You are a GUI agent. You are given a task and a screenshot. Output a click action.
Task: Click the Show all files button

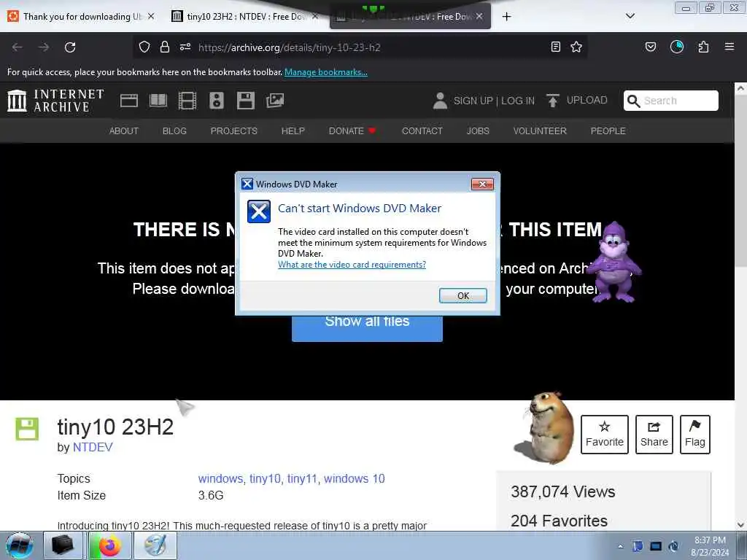(x=367, y=327)
